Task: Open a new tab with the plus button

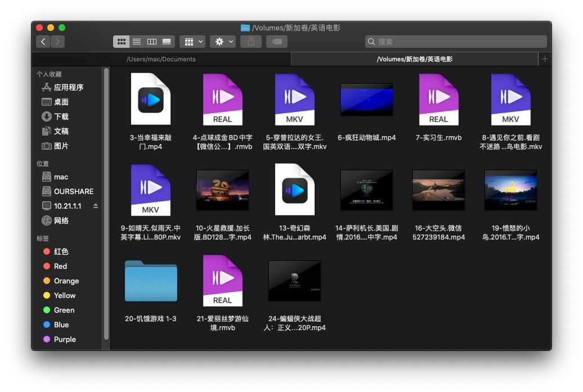Action: [545, 59]
